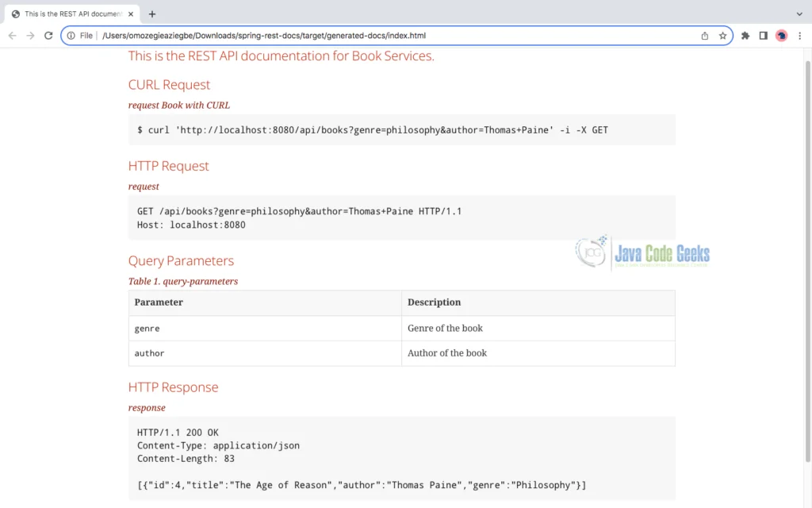Click the 'GET /api/books' request line
Screen dimensions: 812x508
click(299, 211)
